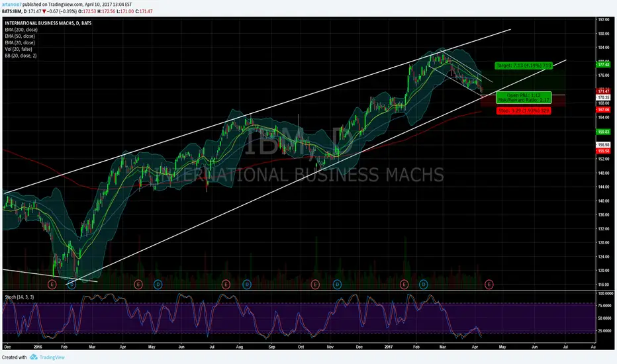The height and width of the screenshot is (364, 617).
Task: Click the Dec label at time axis start
Action: pos(7,347)
